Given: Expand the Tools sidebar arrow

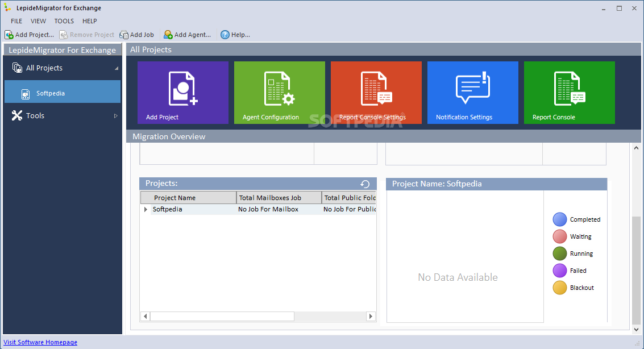Looking at the screenshot, I should pos(116,116).
